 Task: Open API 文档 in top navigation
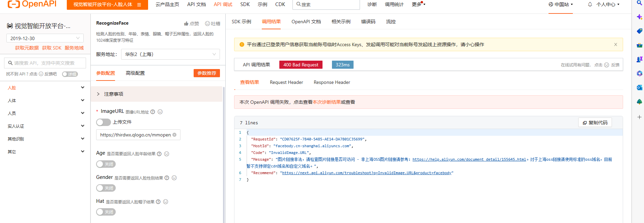[x=196, y=4]
